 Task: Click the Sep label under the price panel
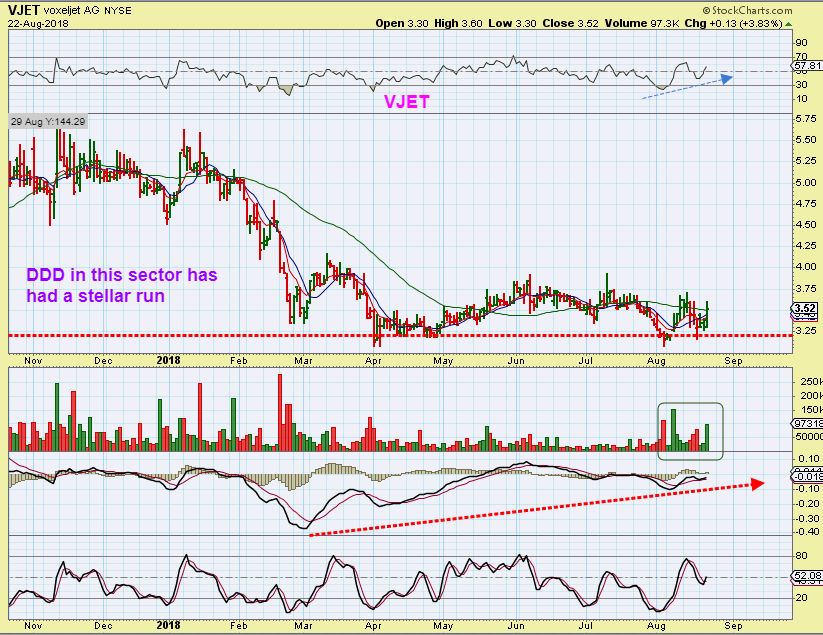pyautogui.click(x=733, y=361)
